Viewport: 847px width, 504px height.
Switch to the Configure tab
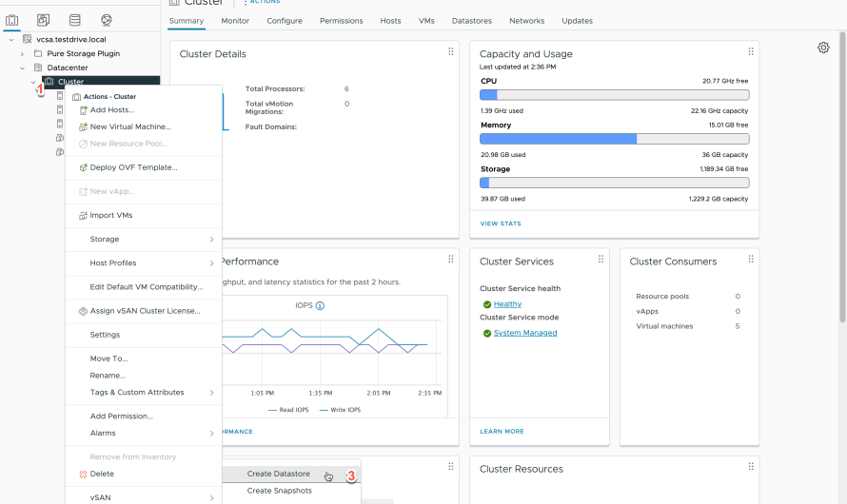point(284,21)
